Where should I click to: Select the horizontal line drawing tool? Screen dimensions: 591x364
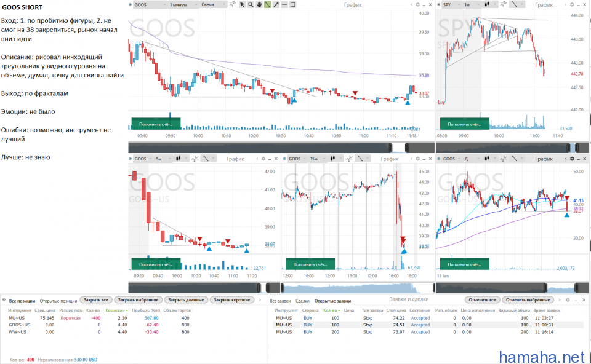[284, 4]
